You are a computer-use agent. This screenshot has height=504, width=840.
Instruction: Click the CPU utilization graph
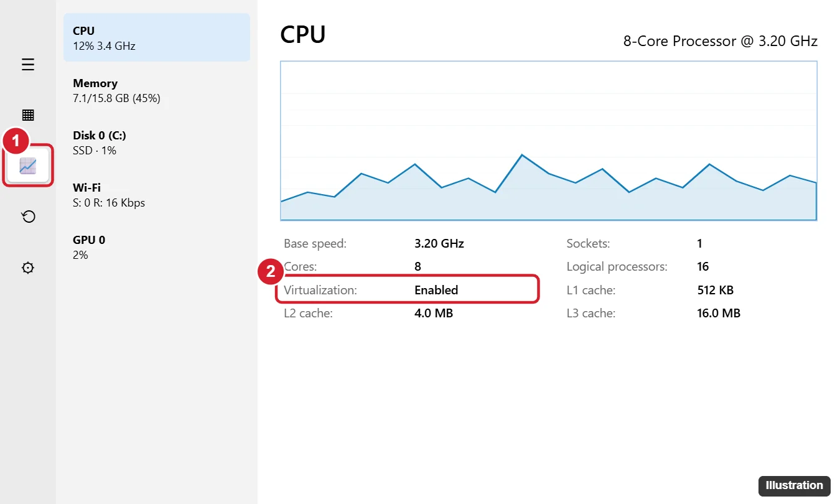(549, 141)
